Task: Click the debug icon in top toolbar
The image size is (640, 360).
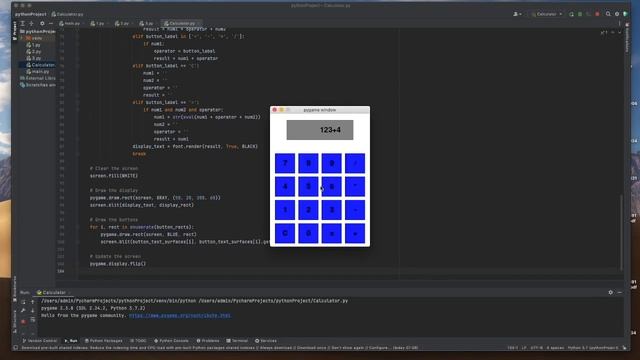Action: (580, 14)
